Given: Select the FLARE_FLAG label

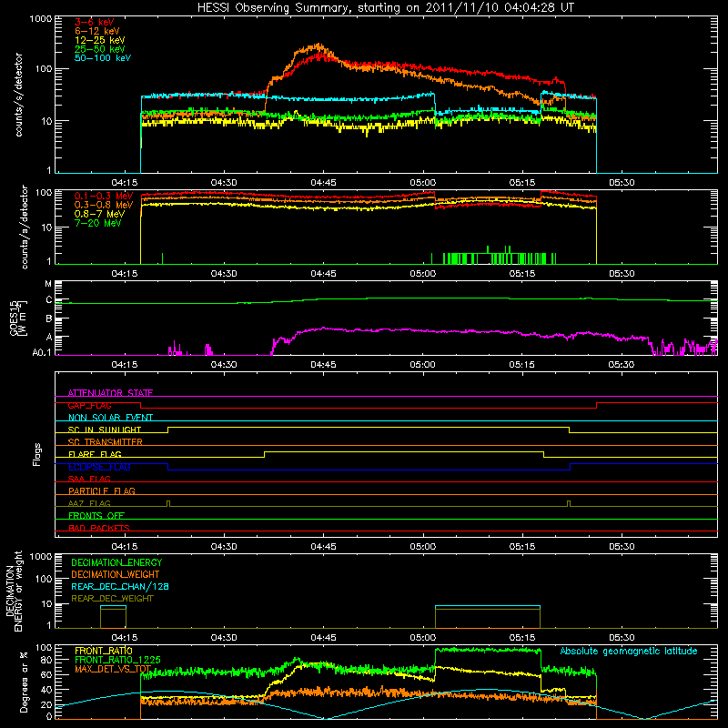Looking at the screenshot, I should coord(95,454).
